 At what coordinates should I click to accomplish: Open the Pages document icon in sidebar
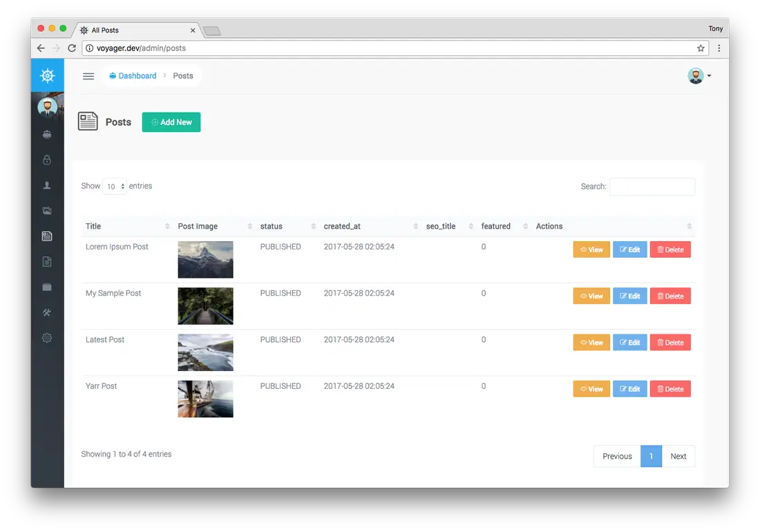tap(47, 262)
